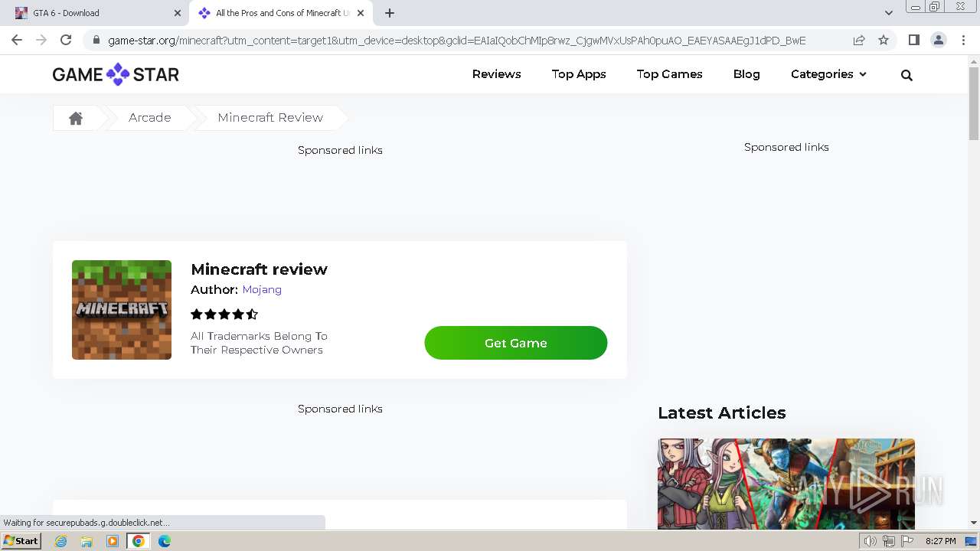Open the Top Apps menu item

click(579, 74)
